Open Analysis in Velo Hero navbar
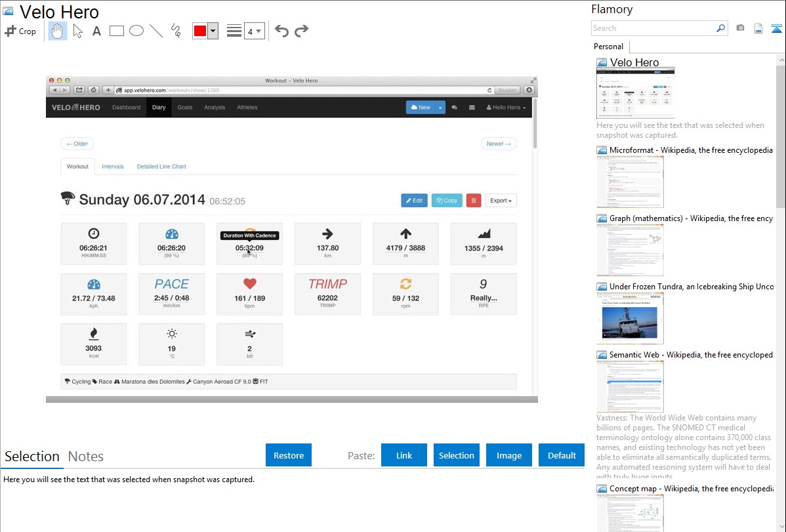This screenshot has width=786, height=532. click(215, 108)
